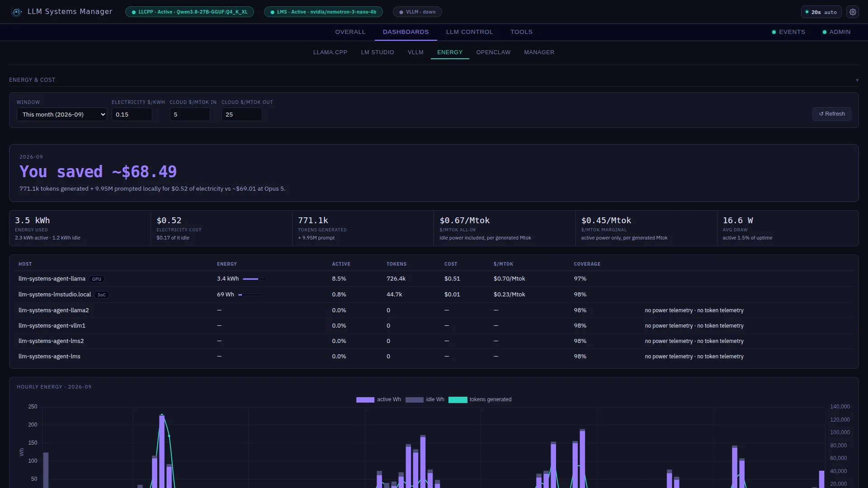The image size is (868, 488).
Task: Click the VLLM down status pill
Action: 417,12
